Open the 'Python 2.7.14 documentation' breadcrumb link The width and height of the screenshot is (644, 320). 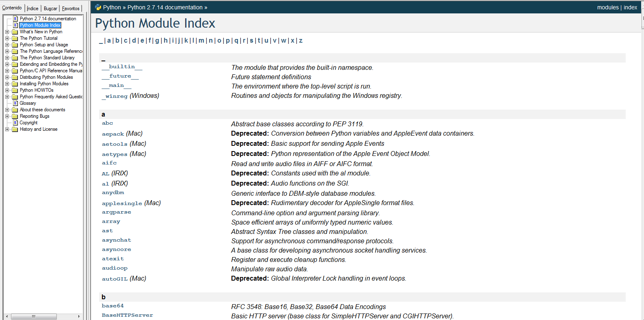pyautogui.click(x=165, y=7)
